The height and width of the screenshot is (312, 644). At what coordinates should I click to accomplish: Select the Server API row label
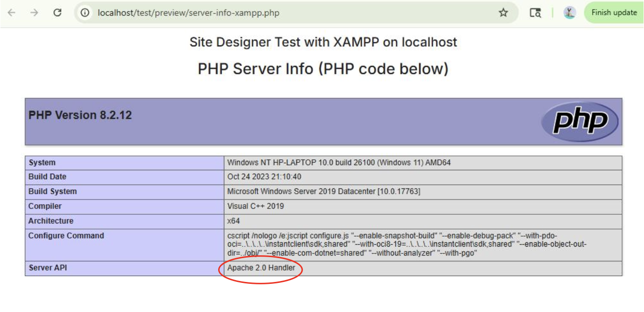(48, 268)
